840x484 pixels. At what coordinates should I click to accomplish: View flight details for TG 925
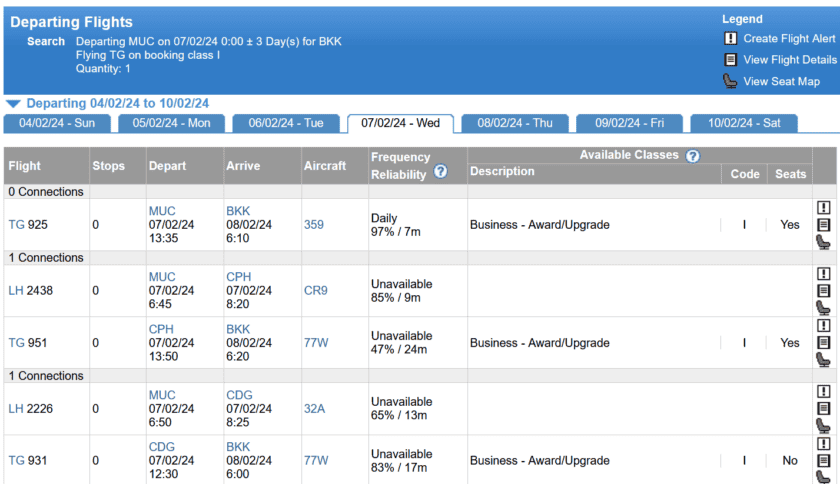(x=824, y=225)
